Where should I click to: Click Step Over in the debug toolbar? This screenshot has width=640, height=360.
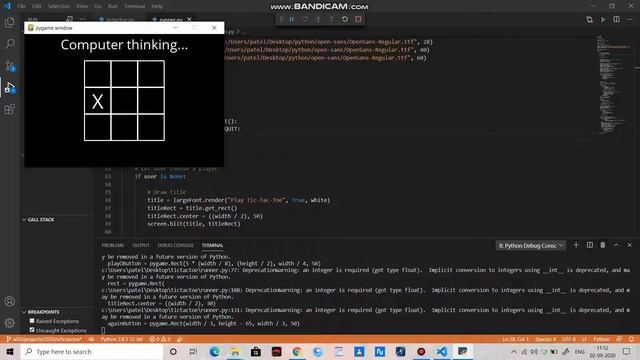tap(305, 19)
